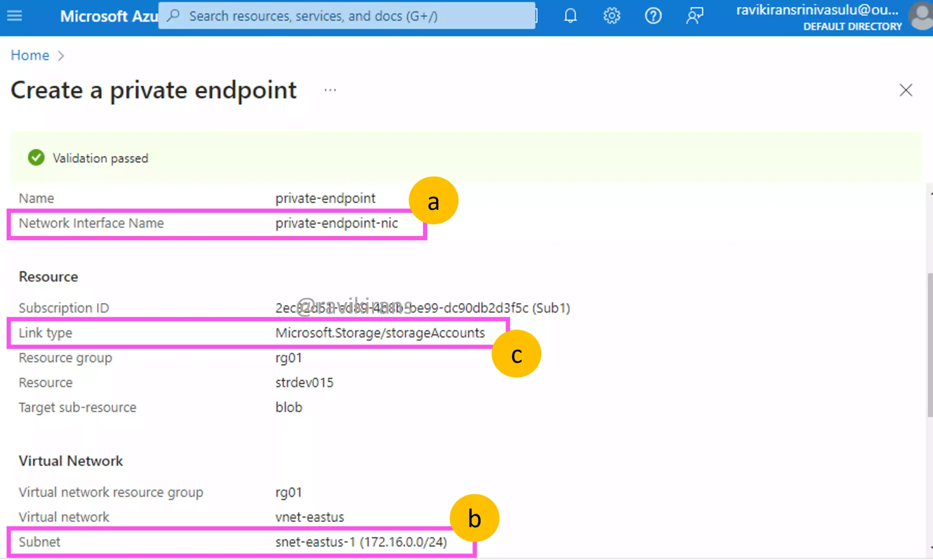Click the Virtual network label
This screenshot has height=560, width=933.
(x=64, y=517)
